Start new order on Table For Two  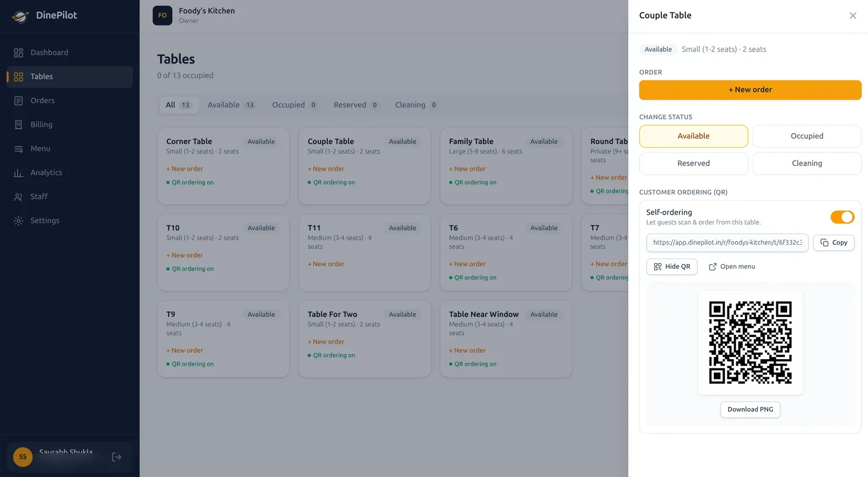(x=326, y=342)
